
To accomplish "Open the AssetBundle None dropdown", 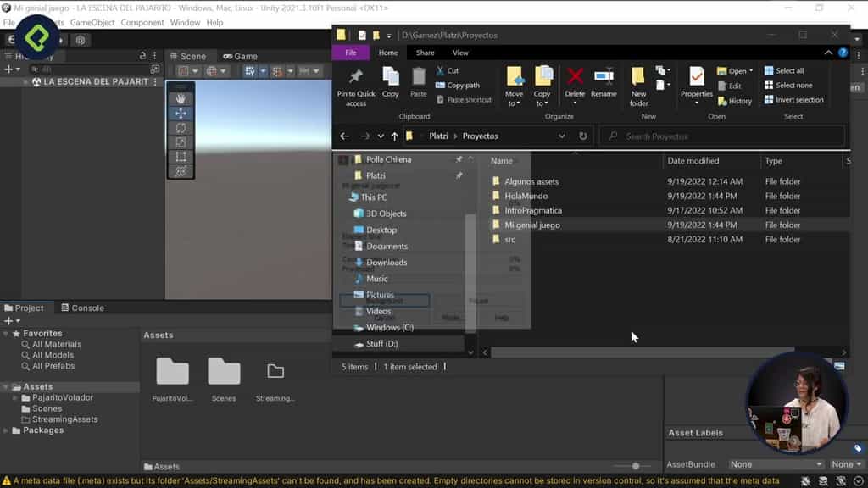I will coord(775,463).
